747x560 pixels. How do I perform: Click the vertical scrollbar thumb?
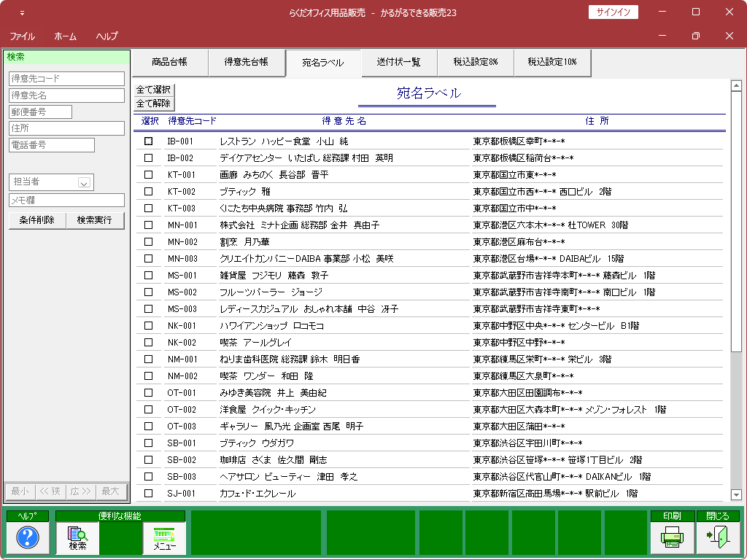[736, 222]
